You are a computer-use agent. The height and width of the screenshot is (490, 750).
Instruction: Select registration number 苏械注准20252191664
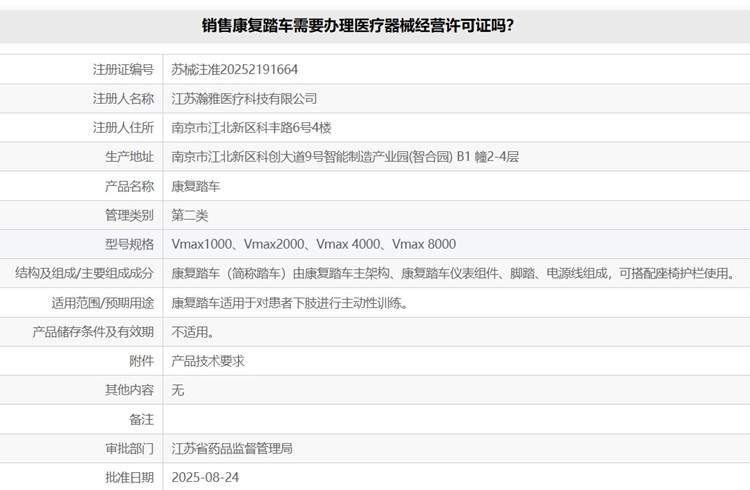pyautogui.click(x=234, y=70)
